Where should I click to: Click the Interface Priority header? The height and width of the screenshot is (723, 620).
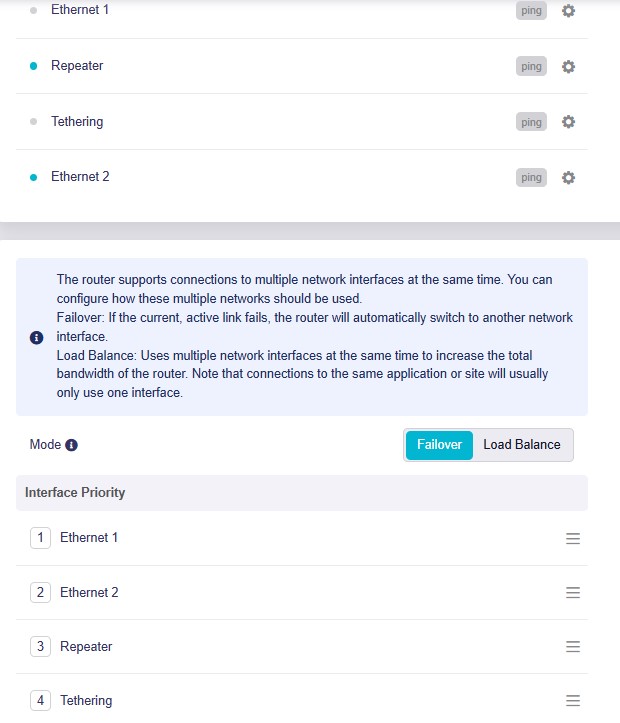(302, 492)
